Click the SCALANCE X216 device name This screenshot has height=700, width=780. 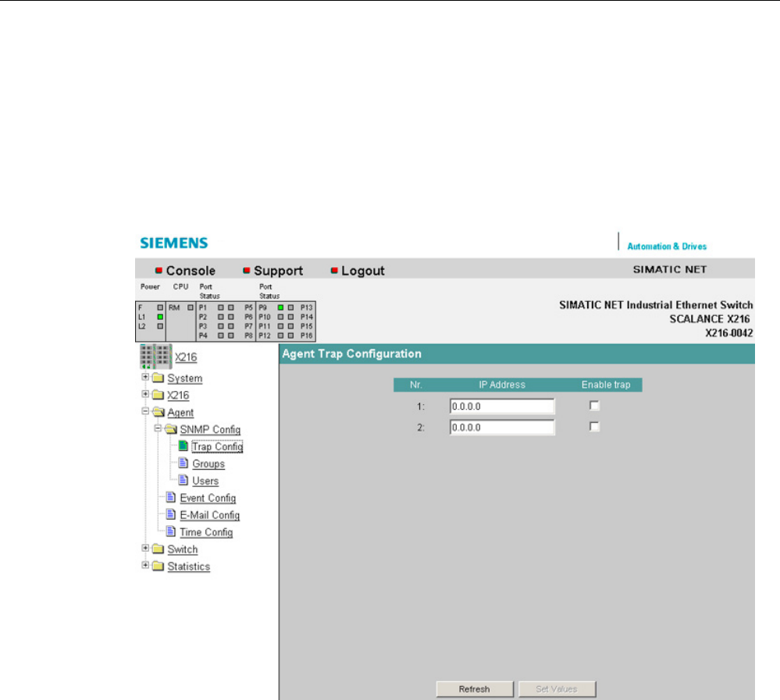pos(710,318)
